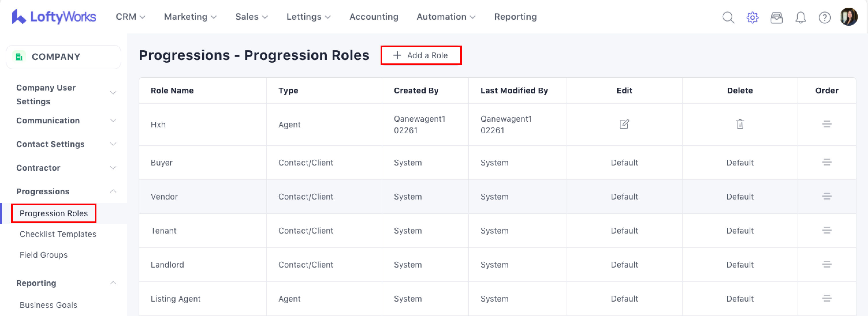Click the search magnifier icon
The image size is (868, 316).
(x=728, y=17)
